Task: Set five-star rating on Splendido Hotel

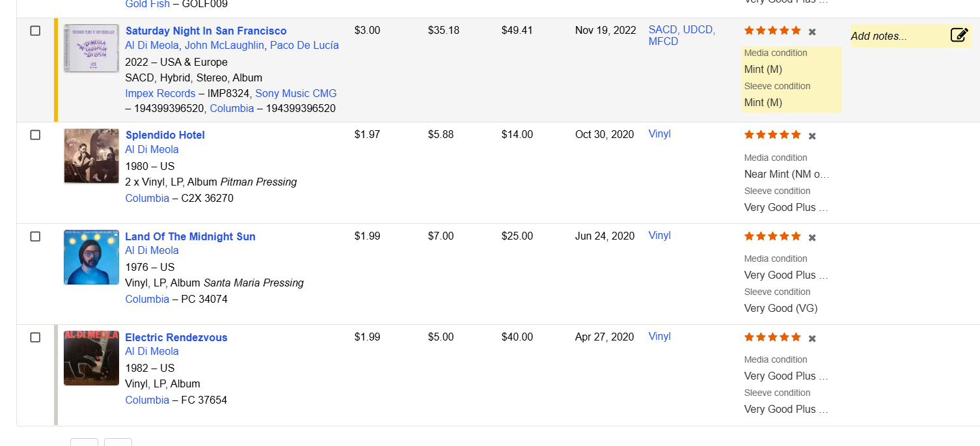Action: click(795, 135)
